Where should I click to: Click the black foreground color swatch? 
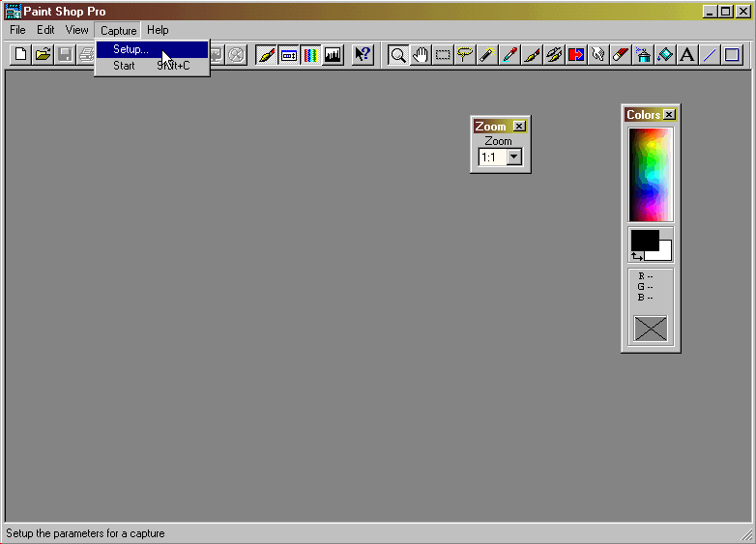coord(645,240)
